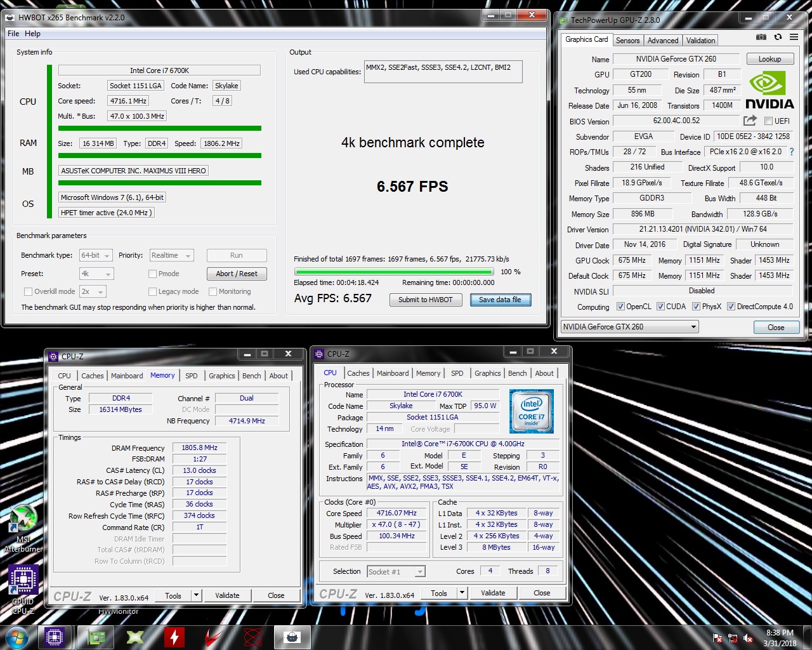
Task: Toggle the CUDA checkbox
Action: pos(660,307)
